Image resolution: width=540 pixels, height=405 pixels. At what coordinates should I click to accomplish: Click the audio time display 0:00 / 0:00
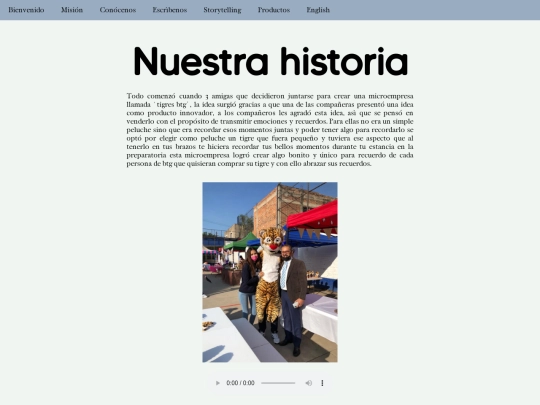tap(240, 383)
